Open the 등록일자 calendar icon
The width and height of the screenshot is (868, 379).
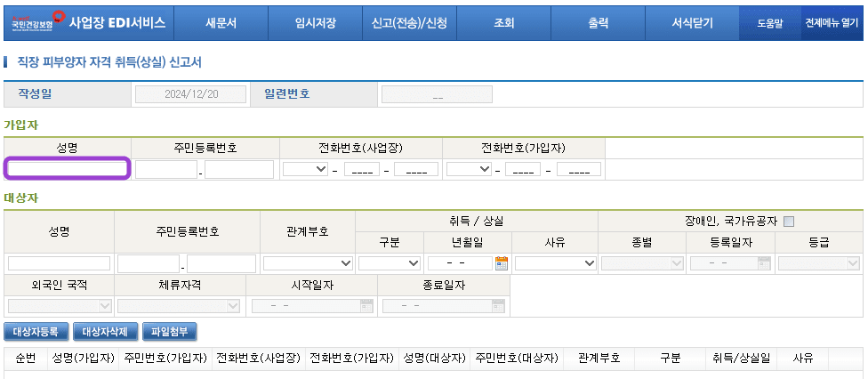coord(765,263)
